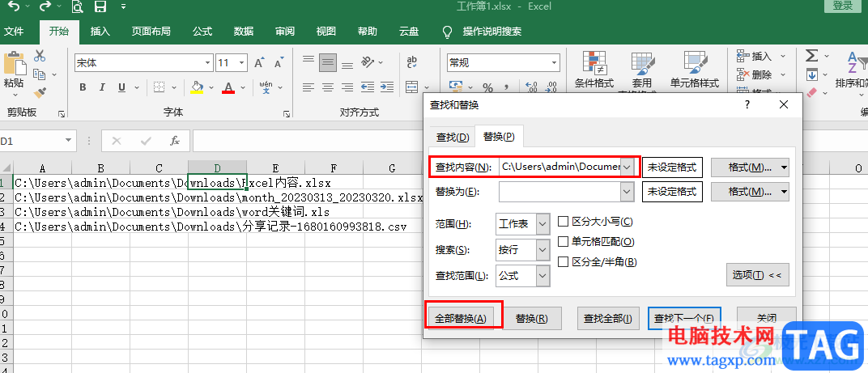The width and height of the screenshot is (868, 373).
Task: Save workbook with the floppy disk icon
Action: (100, 7)
